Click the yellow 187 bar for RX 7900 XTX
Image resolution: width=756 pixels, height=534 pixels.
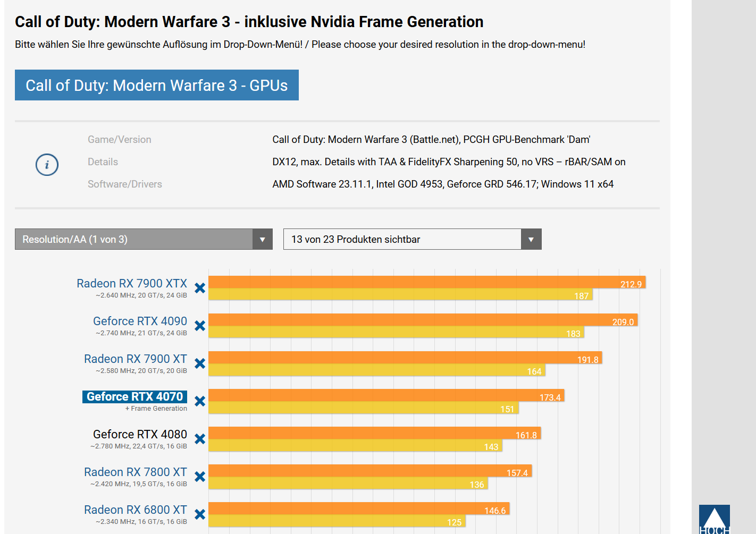400,294
